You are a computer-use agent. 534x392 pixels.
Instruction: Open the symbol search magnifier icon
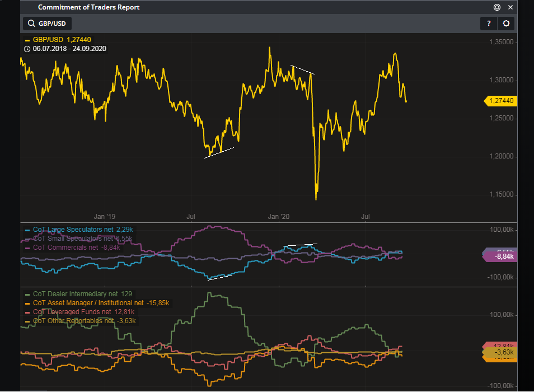tap(31, 24)
